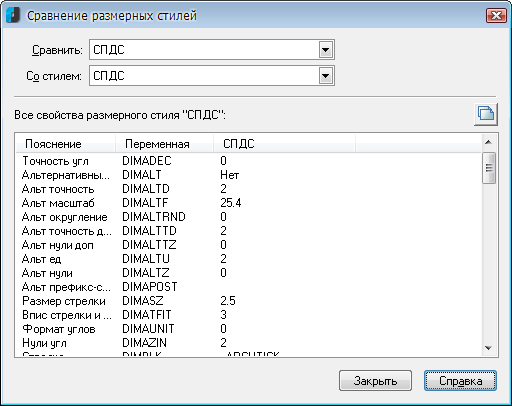Click the Закрыть button
Viewport: 512px width, 406px height.
pos(375,380)
